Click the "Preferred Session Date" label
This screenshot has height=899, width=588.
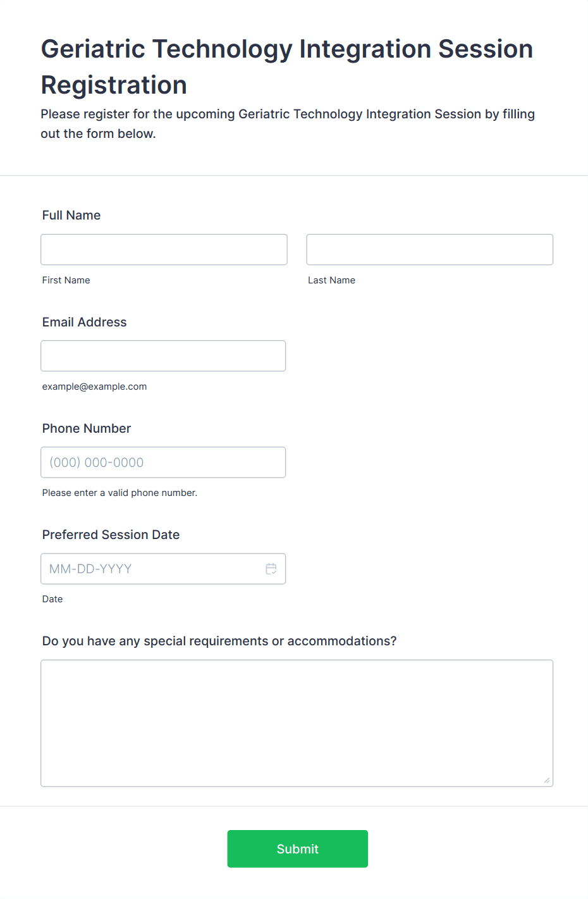(x=111, y=535)
